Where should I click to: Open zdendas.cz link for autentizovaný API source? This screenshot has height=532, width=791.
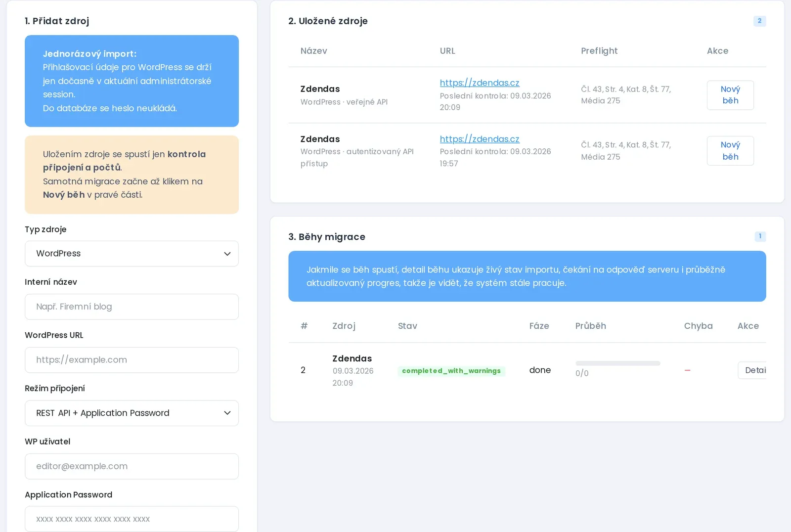[x=480, y=139]
